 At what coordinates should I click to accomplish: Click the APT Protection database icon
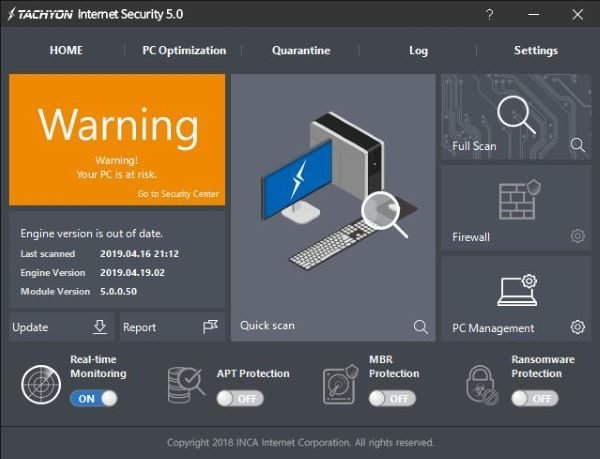pyautogui.click(x=186, y=385)
